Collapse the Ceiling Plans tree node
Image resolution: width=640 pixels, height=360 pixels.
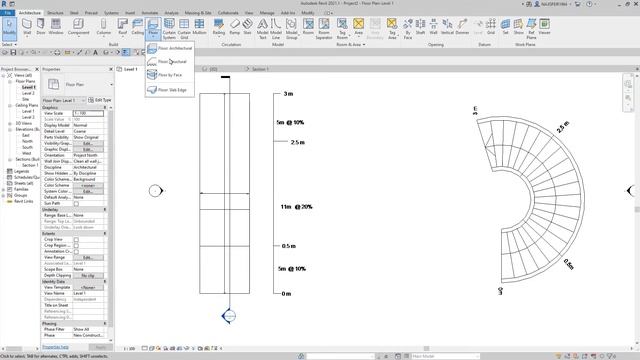[x=10, y=105]
